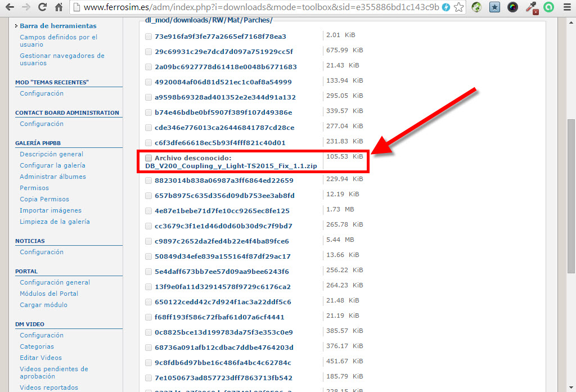Click the globe extension icon in toolbar

point(477,7)
